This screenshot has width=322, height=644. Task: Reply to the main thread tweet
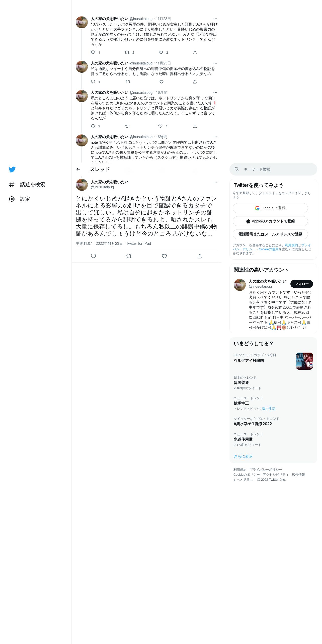pyautogui.click(x=93, y=256)
